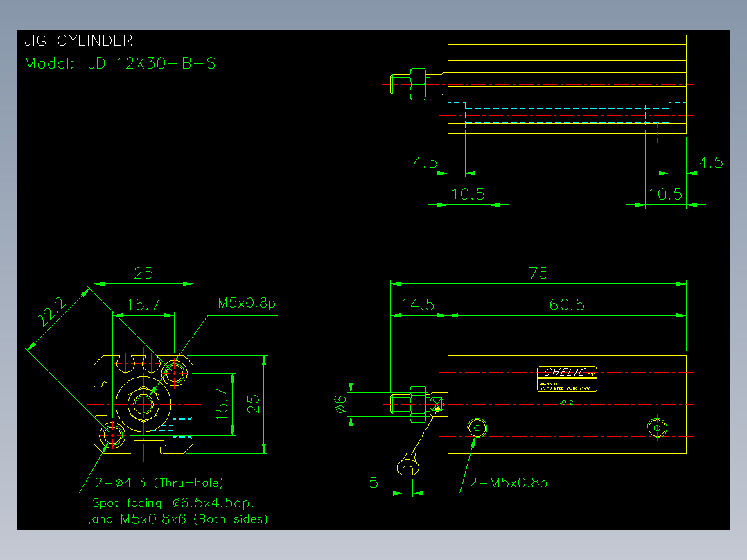Click the Spot facing Ø6.5x4.5dp text
Image resolution: width=747 pixels, height=560 pixels.
click(x=173, y=503)
